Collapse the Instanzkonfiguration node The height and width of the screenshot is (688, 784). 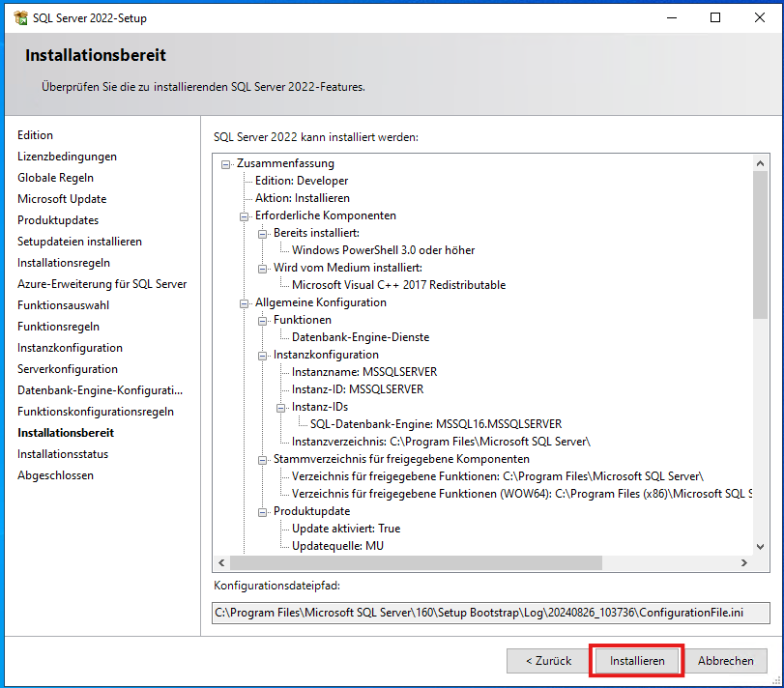pos(263,354)
